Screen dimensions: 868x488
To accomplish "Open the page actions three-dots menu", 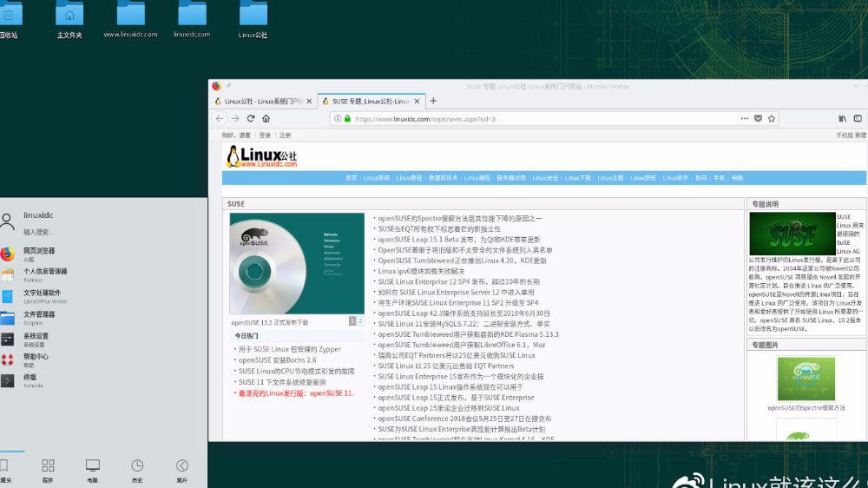I will 745,119.
